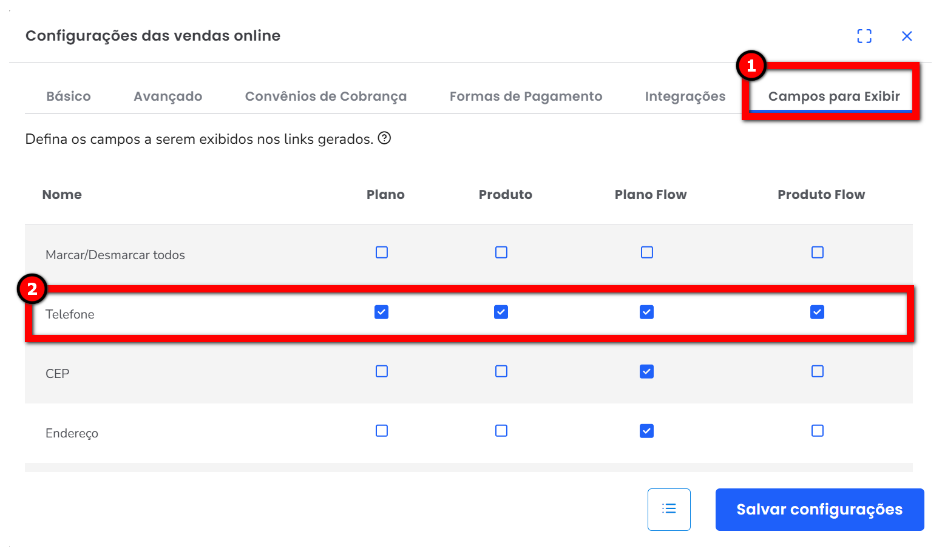Enable CEP in the Produto column
The image size is (942, 560).
(501, 371)
